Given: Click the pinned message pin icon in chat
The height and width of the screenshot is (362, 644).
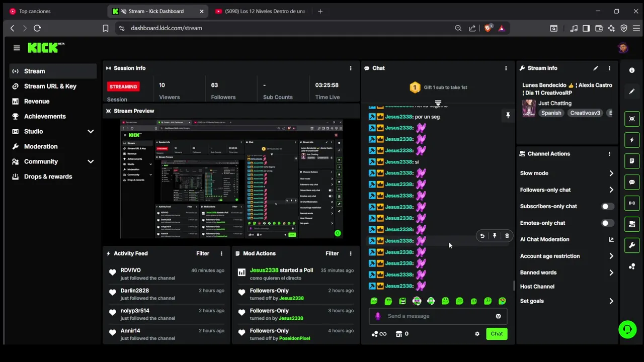Looking at the screenshot, I should (x=508, y=116).
